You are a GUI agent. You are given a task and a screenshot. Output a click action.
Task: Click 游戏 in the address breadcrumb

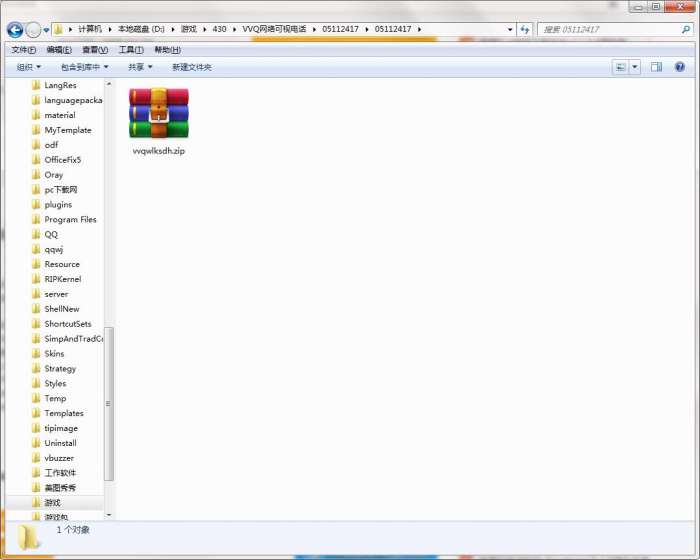[188, 29]
